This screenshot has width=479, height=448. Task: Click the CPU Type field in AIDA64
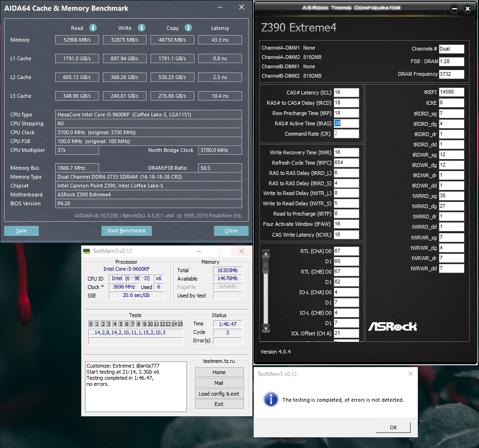point(149,115)
